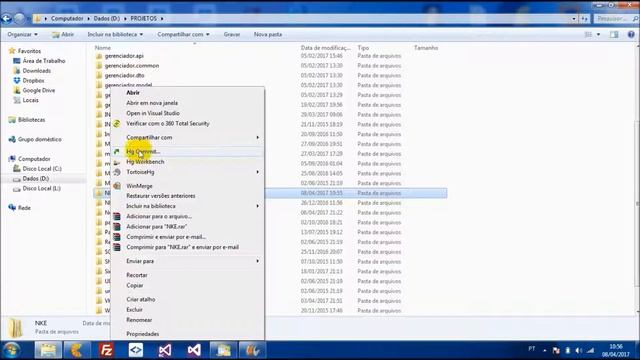Screen dimensions: 640x360
Task: Click Verificar com o 360 Total Security
Action: [x=168, y=123]
